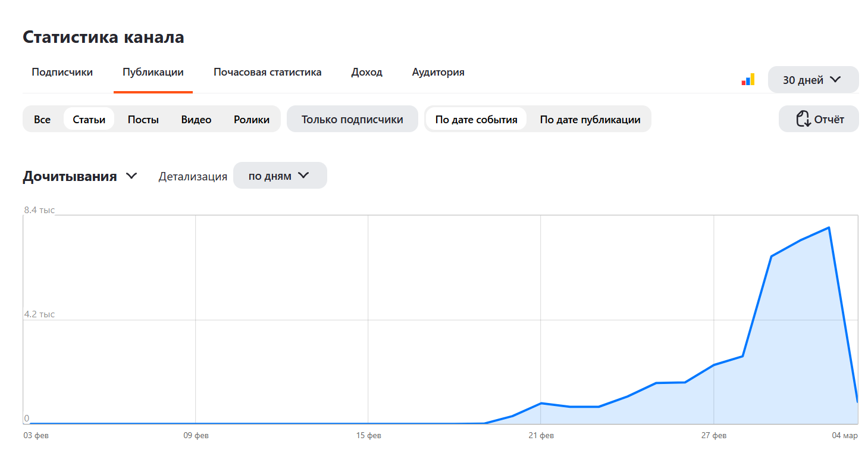
Task: Toggle the Только подписчики filter
Action: click(x=352, y=119)
